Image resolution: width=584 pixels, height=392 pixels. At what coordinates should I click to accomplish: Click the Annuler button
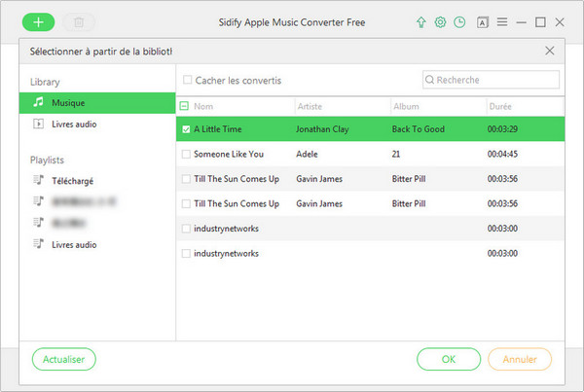[x=520, y=359]
